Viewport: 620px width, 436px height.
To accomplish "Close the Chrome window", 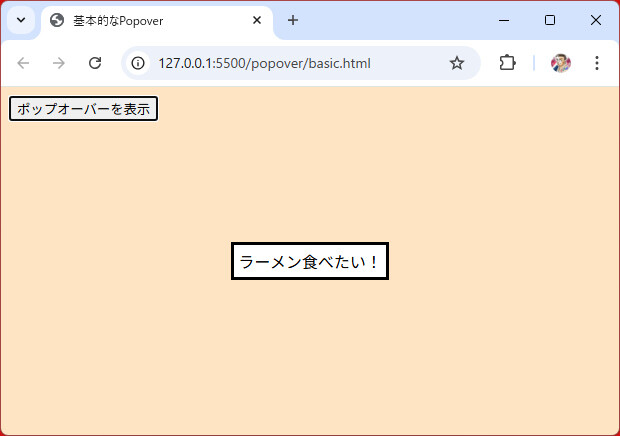I will [x=596, y=20].
